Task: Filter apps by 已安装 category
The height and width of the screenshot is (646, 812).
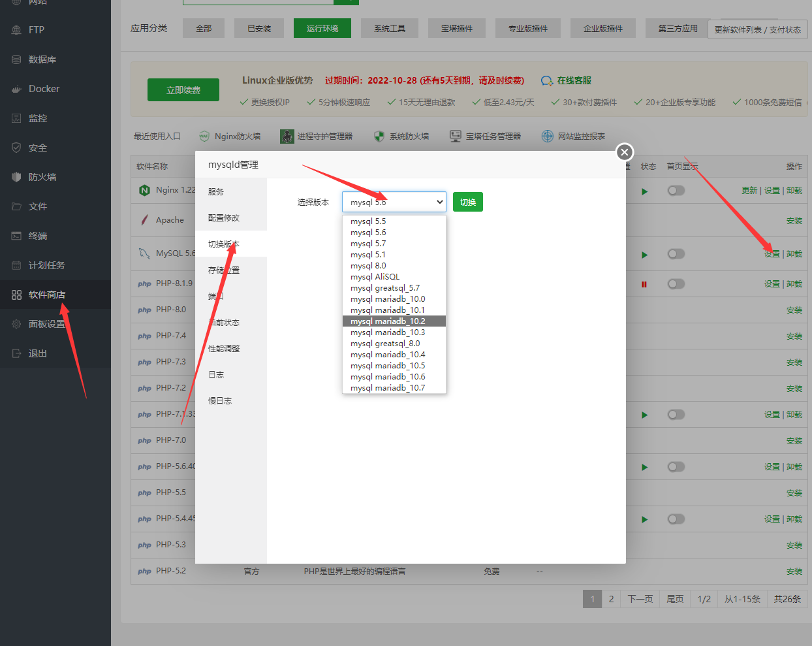Action: click(x=259, y=28)
